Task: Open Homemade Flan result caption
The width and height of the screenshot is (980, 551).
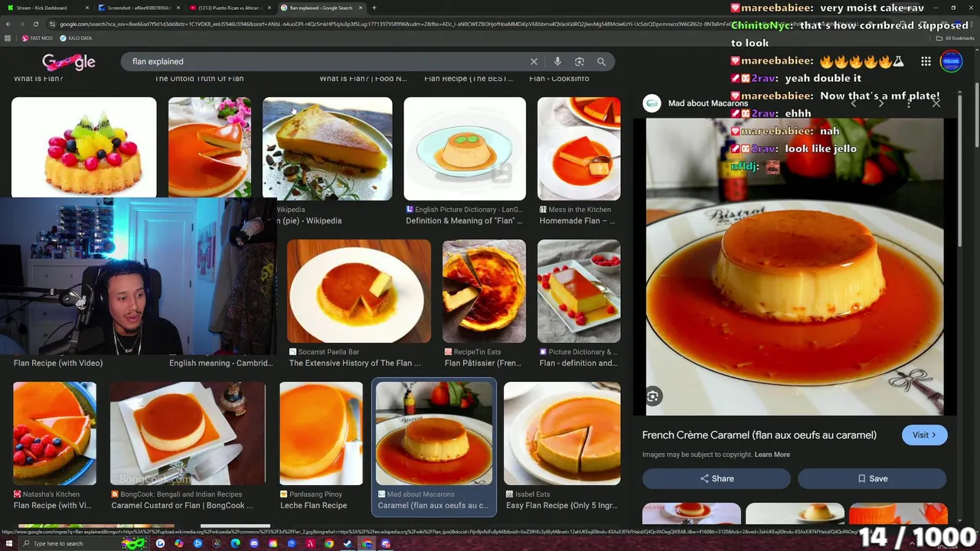Action: (577, 221)
